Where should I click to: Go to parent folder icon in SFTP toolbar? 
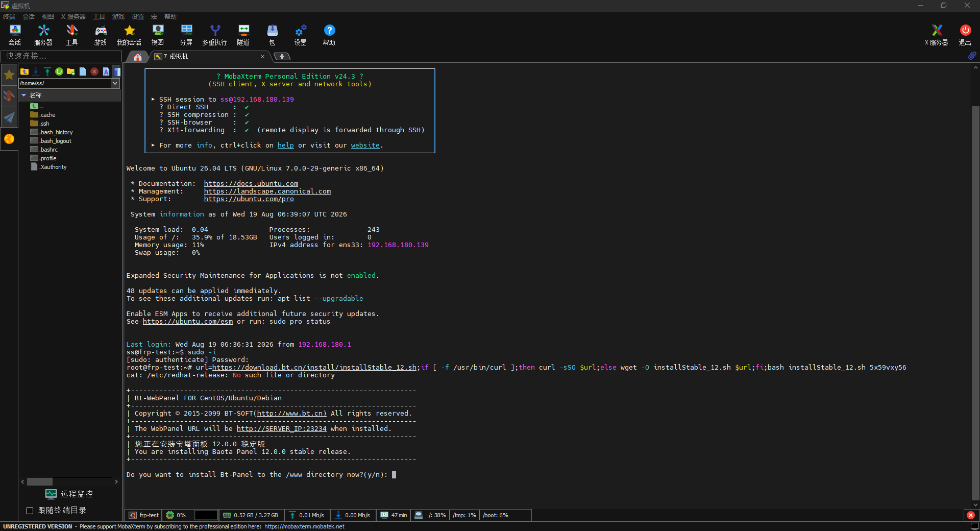click(x=24, y=71)
